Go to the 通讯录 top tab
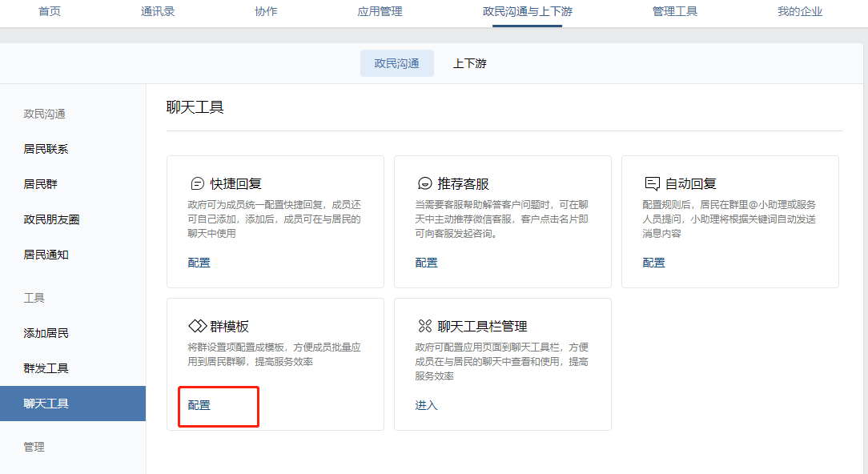This screenshot has width=868, height=474. [x=158, y=12]
